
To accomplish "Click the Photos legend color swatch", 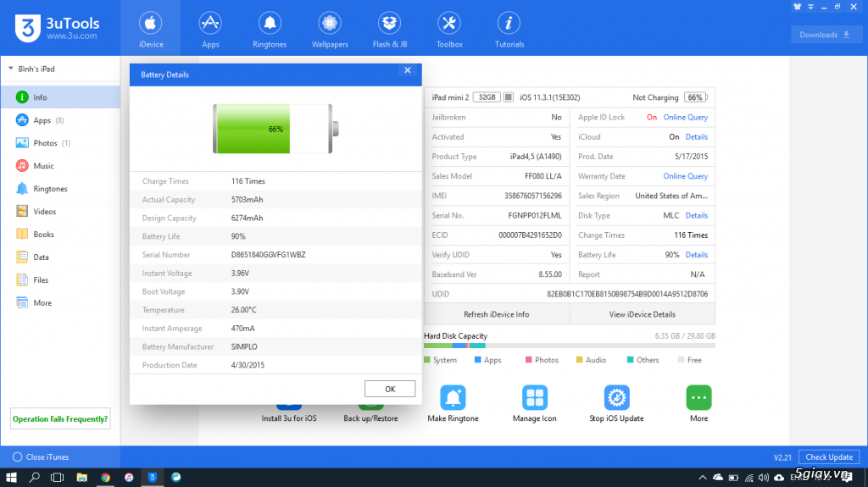I will point(528,360).
